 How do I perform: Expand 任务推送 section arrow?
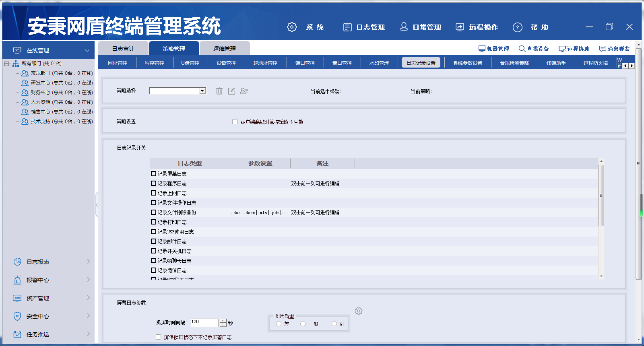point(88,334)
